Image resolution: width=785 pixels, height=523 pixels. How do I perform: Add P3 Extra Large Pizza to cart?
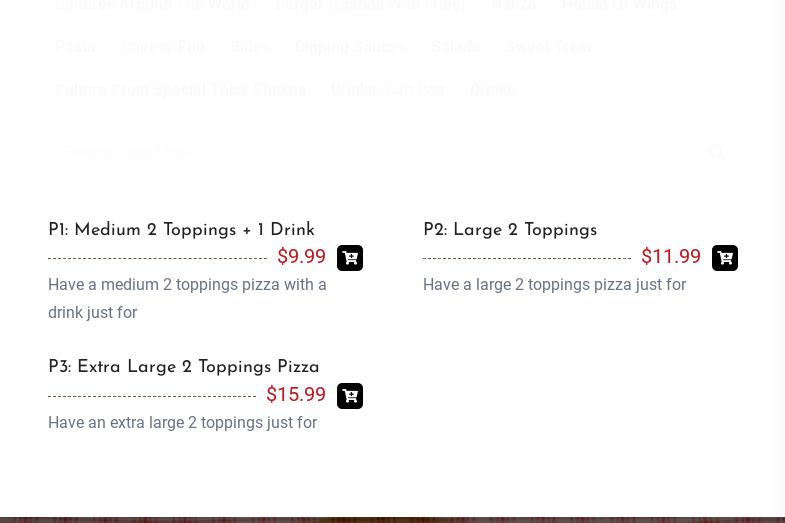point(349,396)
